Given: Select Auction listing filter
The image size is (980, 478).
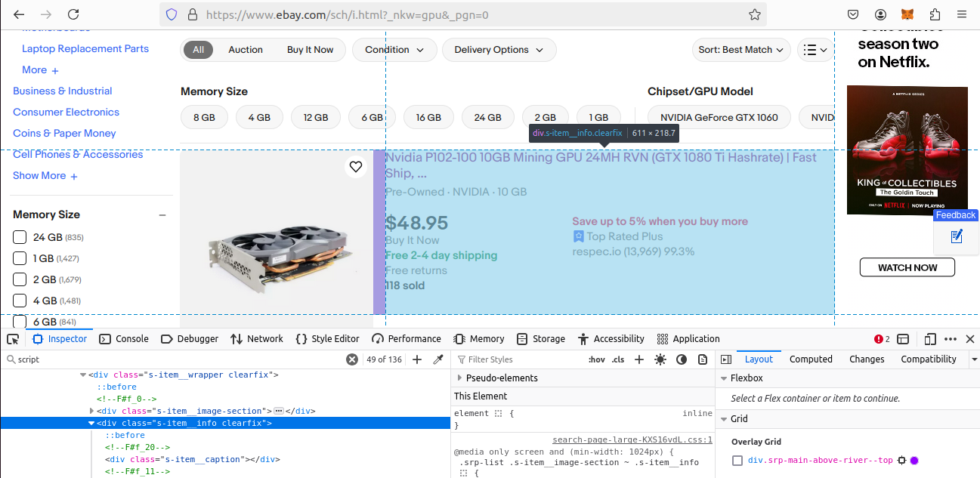Looking at the screenshot, I should 246,50.
